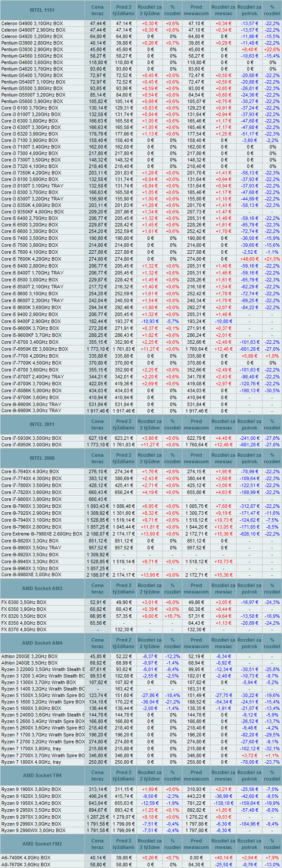
Task: Click the 163,42 € price in Ryzen 5 1400 row
Action: click(x=124, y=688)
